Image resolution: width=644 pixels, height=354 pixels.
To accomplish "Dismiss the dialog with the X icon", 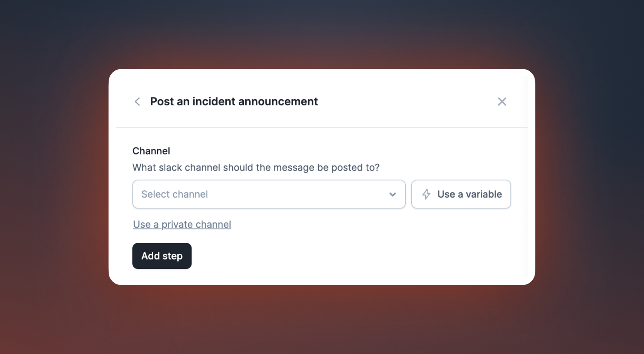I will point(502,102).
